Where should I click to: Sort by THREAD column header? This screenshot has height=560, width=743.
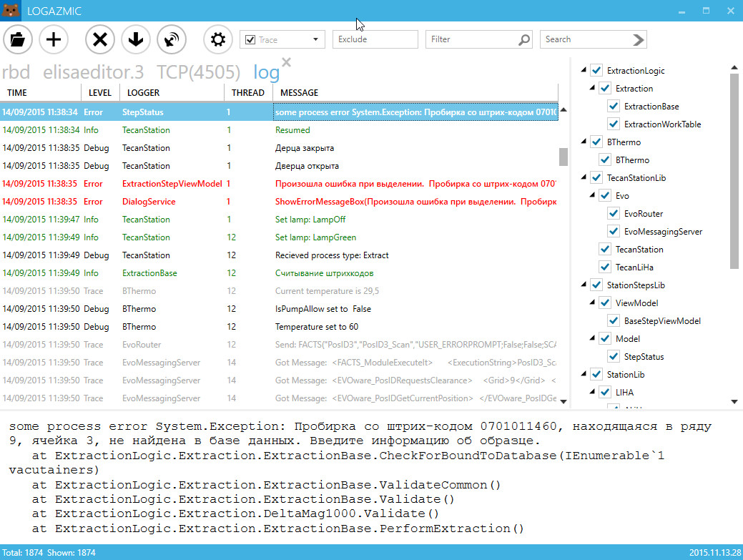point(248,93)
